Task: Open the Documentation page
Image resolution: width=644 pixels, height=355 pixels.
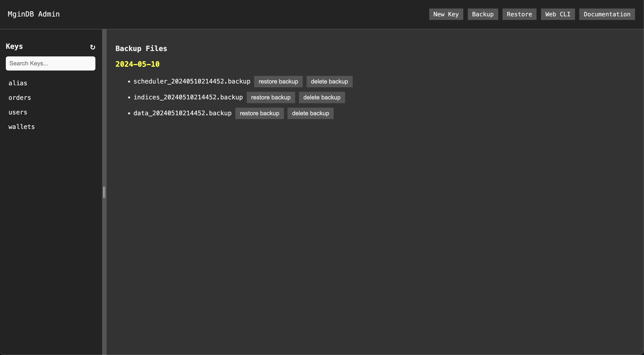Action: click(x=607, y=14)
